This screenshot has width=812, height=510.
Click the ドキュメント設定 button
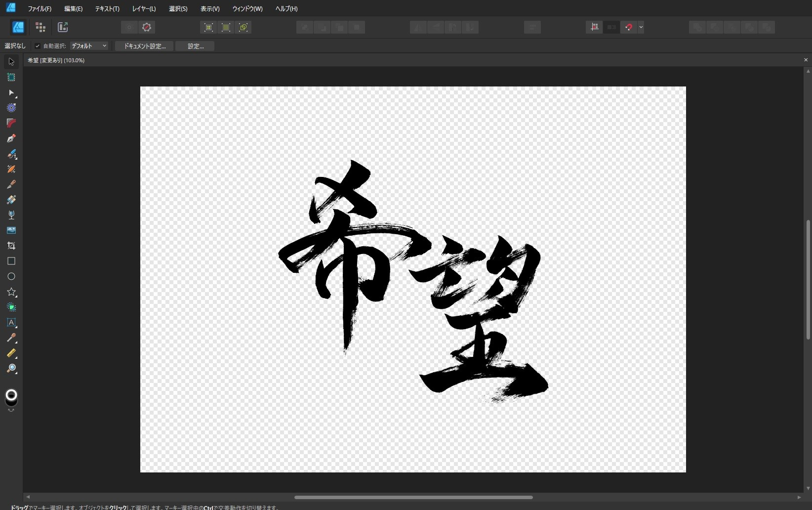[x=143, y=46]
